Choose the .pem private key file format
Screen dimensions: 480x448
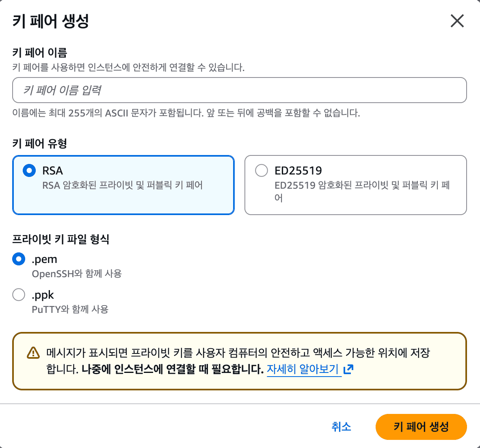coord(18,259)
